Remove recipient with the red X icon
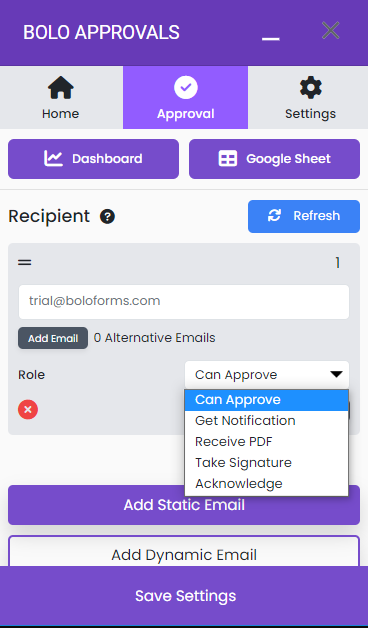 click(28, 409)
